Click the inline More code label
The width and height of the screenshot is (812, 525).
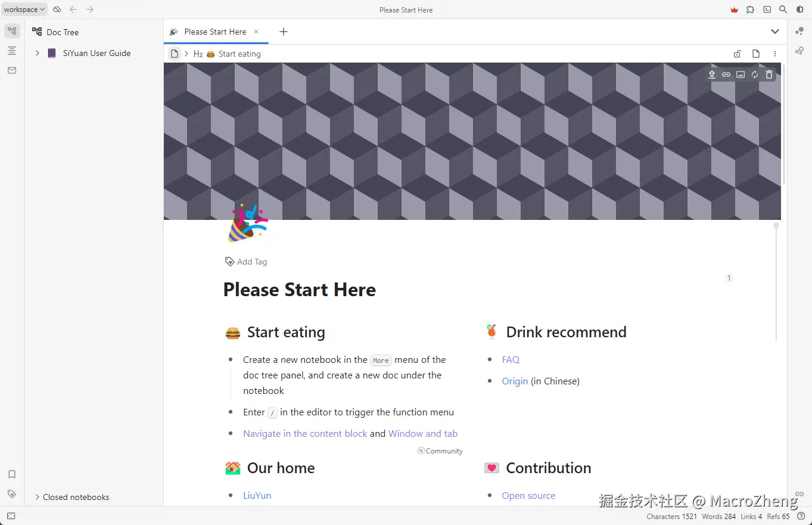(381, 361)
